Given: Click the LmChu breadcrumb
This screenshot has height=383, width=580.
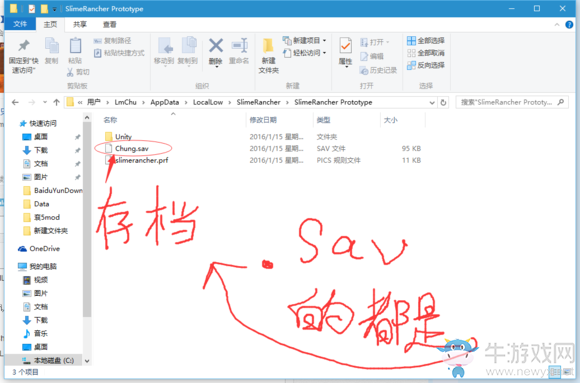Looking at the screenshot, I should [125, 102].
